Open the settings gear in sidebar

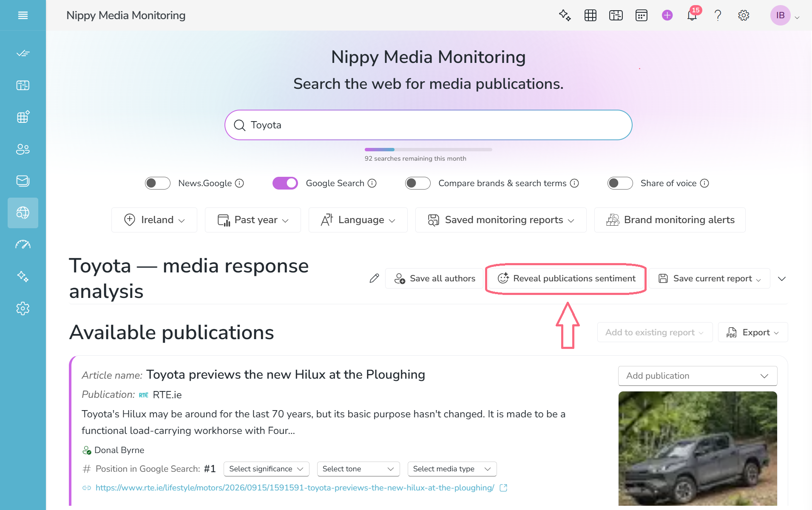23,308
